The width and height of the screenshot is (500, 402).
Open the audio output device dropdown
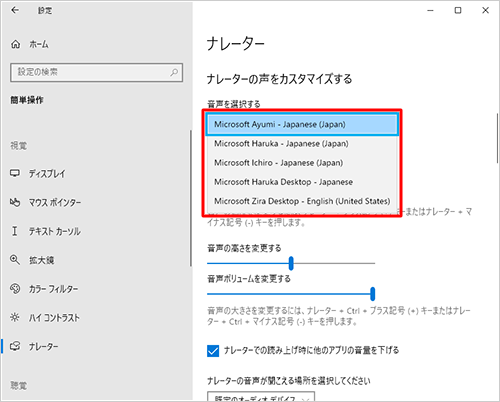point(261,397)
